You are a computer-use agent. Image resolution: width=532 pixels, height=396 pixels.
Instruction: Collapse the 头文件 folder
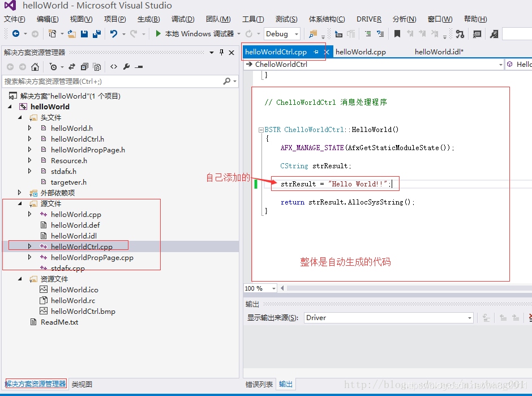pyautogui.click(x=20, y=117)
